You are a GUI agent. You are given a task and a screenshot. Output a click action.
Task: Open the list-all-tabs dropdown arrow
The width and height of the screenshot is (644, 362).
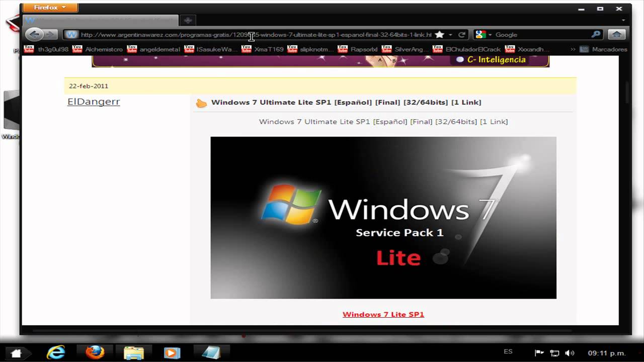(623, 20)
